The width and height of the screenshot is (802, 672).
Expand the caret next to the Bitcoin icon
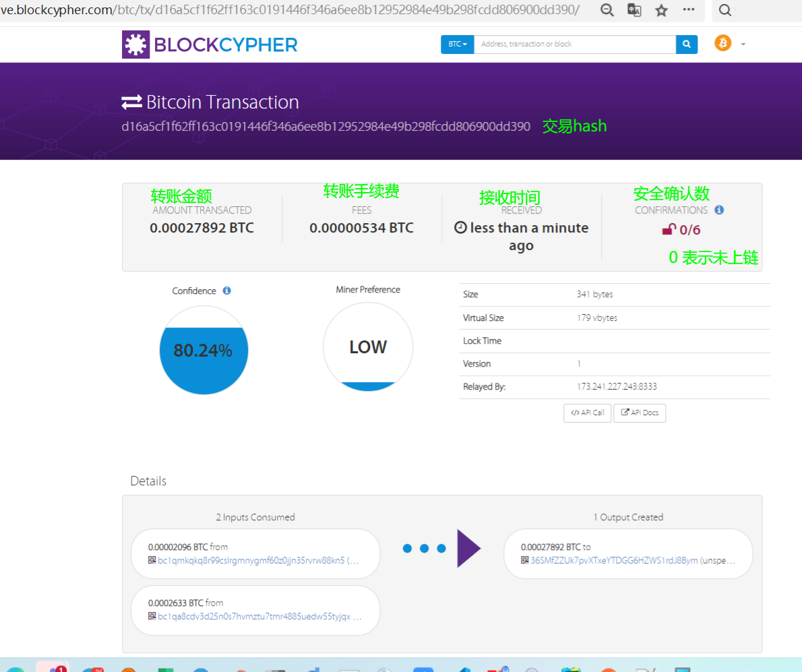(x=743, y=44)
